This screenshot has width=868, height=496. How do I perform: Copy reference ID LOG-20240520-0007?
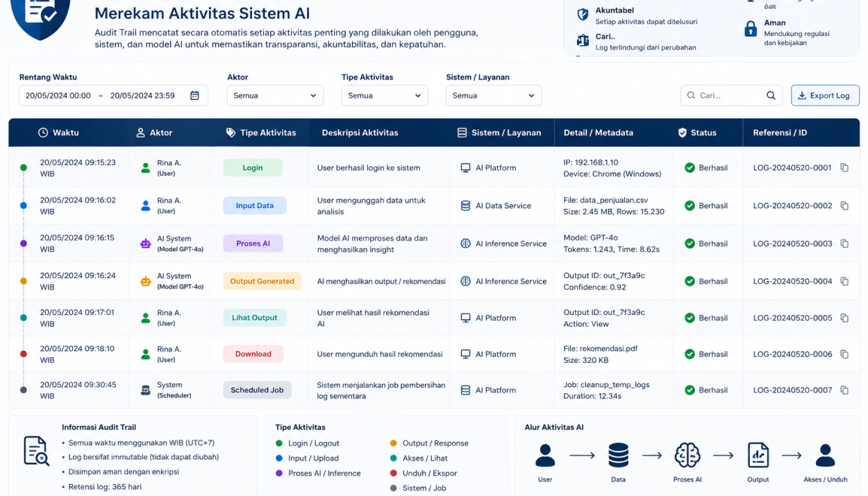[844, 391]
